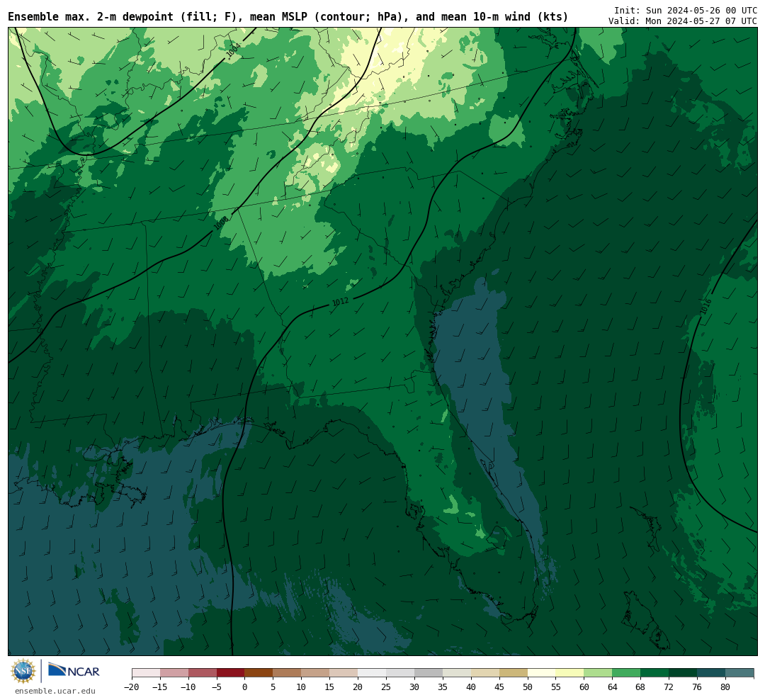Screen dimensions: 765x700
Task: Pick the medium green 64 to 68 swatch
Action: tap(626, 673)
